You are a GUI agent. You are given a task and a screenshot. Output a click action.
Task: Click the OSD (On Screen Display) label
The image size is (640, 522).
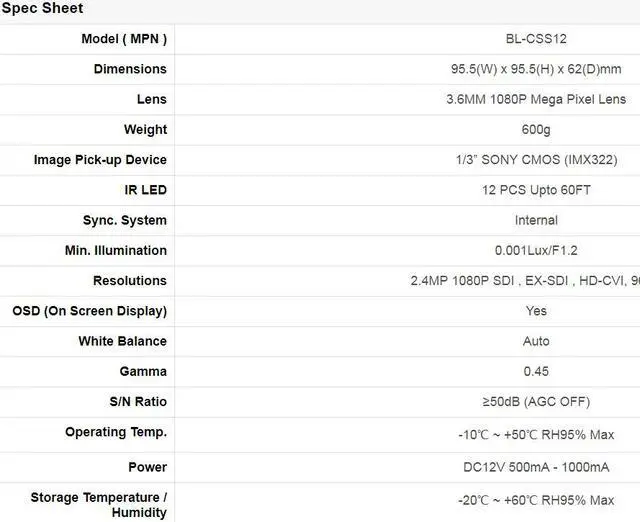click(89, 311)
